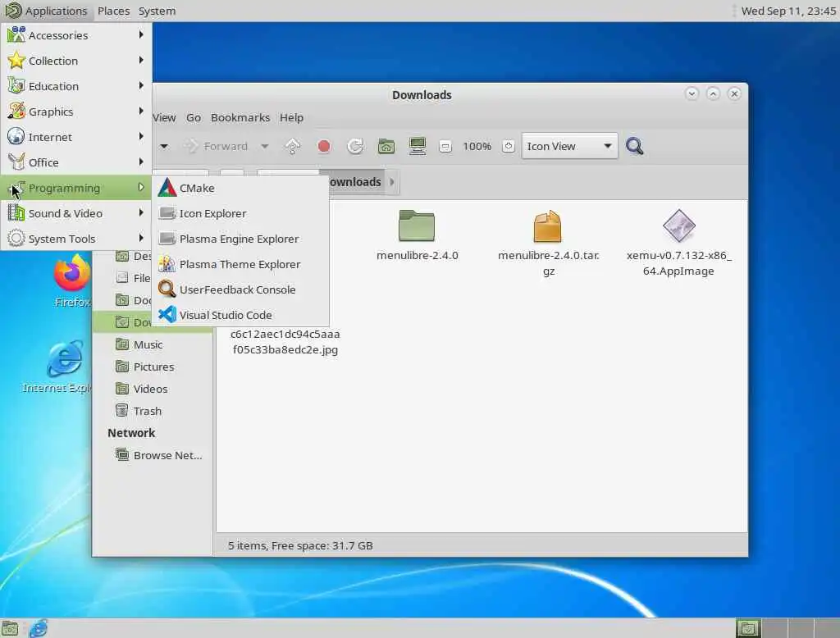The width and height of the screenshot is (840, 638).
Task: Open the Back history dropdown arrow
Action: click(164, 146)
